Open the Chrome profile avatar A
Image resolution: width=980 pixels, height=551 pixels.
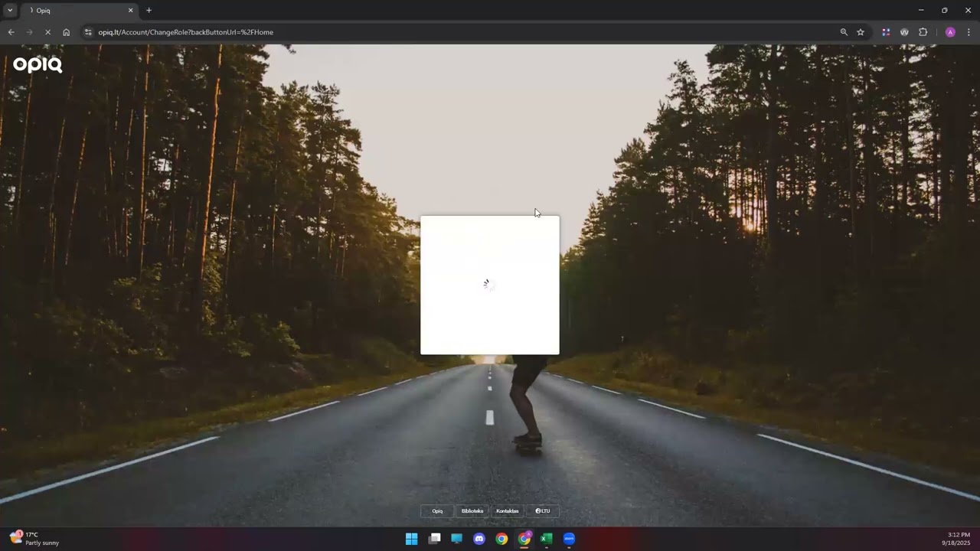[x=950, y=32]
